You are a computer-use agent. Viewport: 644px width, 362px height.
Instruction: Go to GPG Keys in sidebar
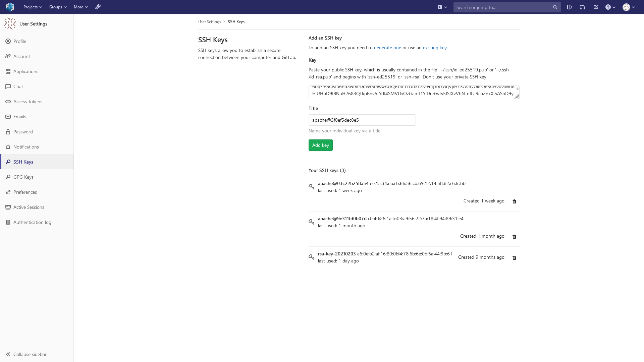click(x=23, y=177)
